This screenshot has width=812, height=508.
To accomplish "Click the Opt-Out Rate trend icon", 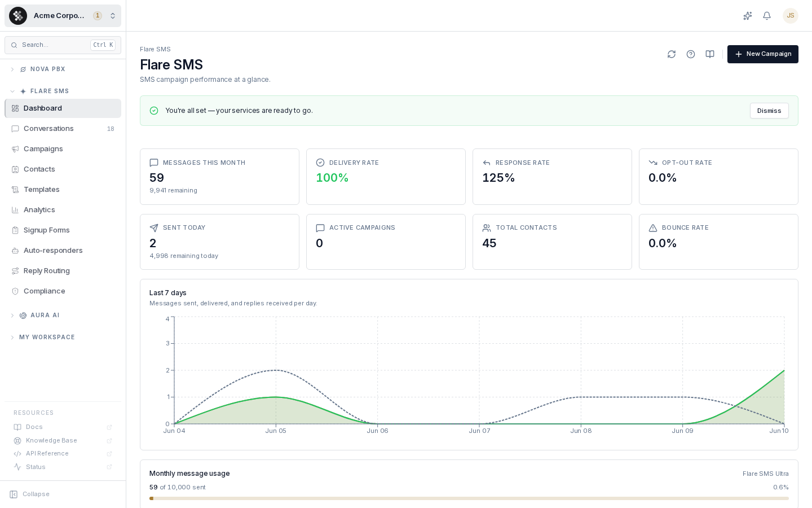I will coord(653,163).
